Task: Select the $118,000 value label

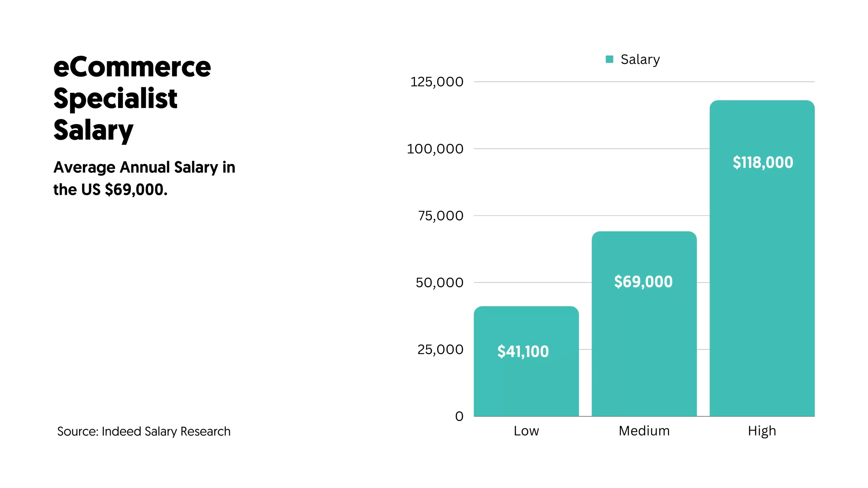Action: pyautogui.click(x=763, y=162)
